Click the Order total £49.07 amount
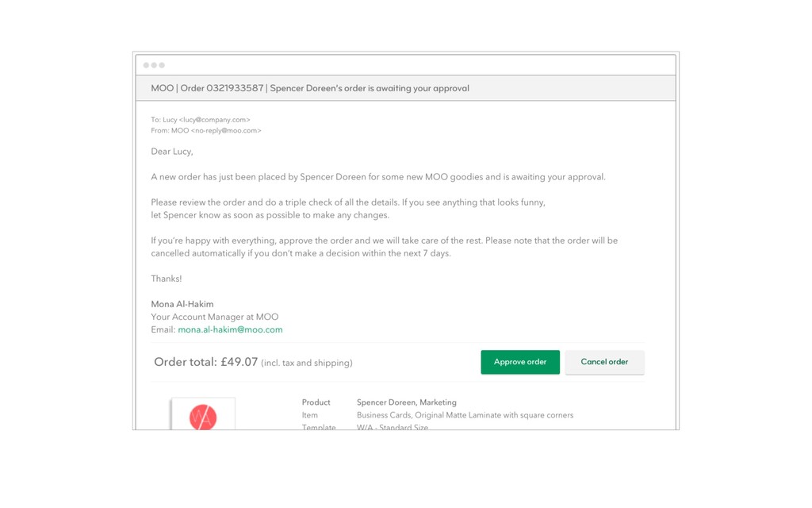 (206, 362)
